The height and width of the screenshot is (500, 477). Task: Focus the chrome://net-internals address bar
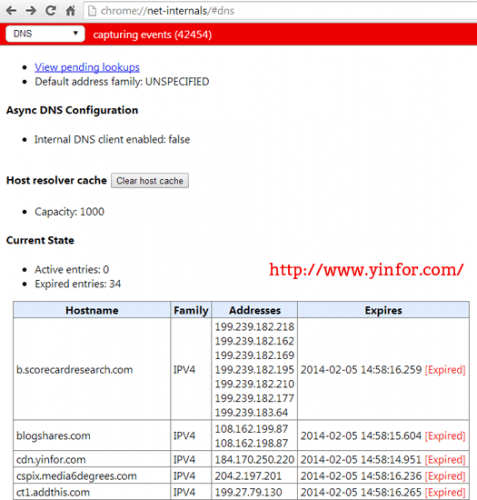(280, 11)
